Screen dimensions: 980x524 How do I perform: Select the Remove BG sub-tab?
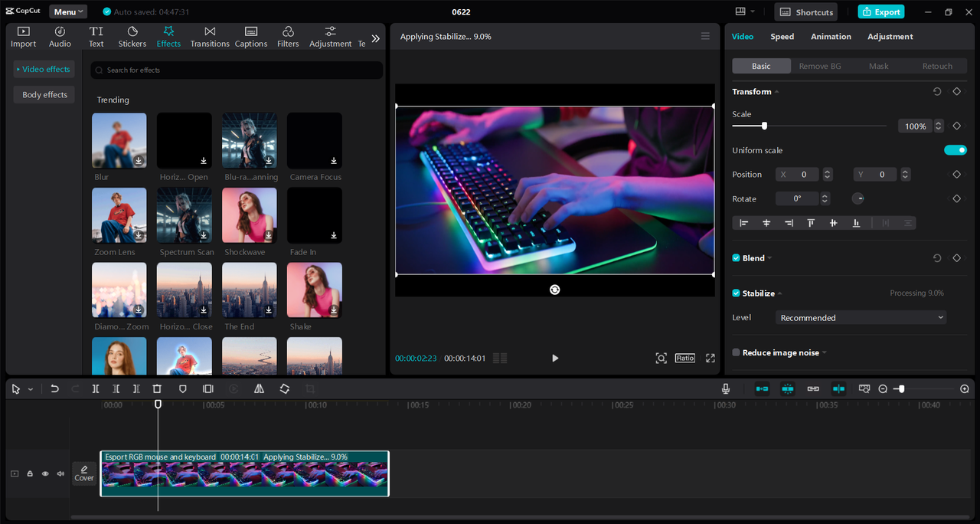pyautogui.click(x=820, y=66)
